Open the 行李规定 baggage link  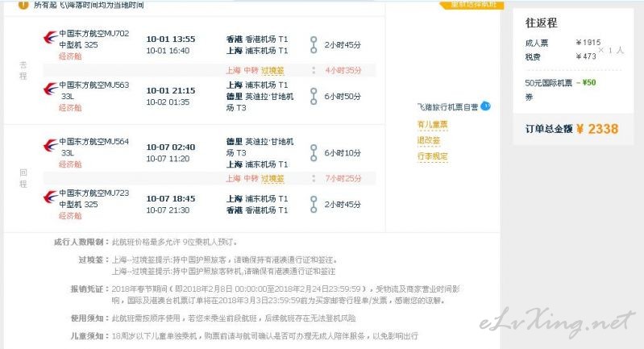point(432,156)
